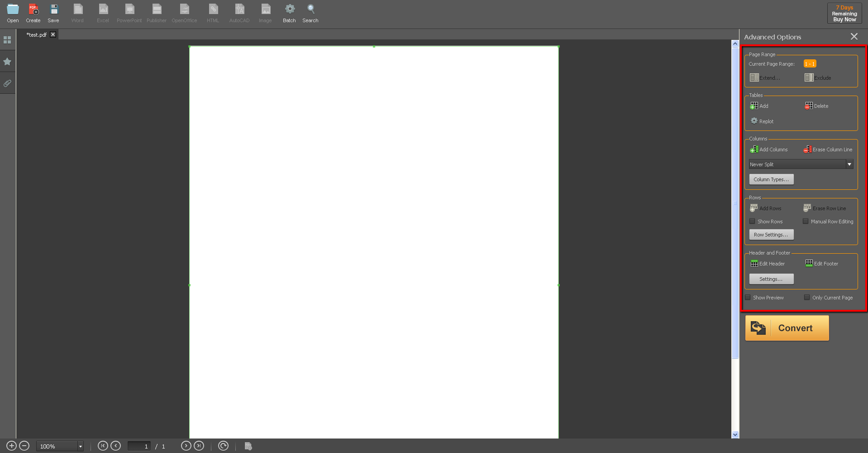Click Edit Header
Viewport: 868px width, 453px height.
point(768,263)
